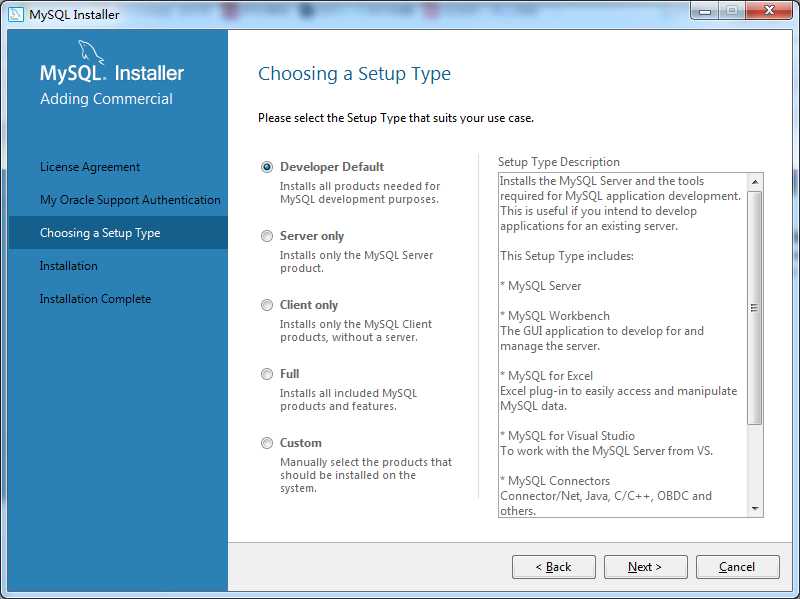Click the MySQL Installer title bar icon
The height and width of the screenshot is (599, 800).
[16, 14]
